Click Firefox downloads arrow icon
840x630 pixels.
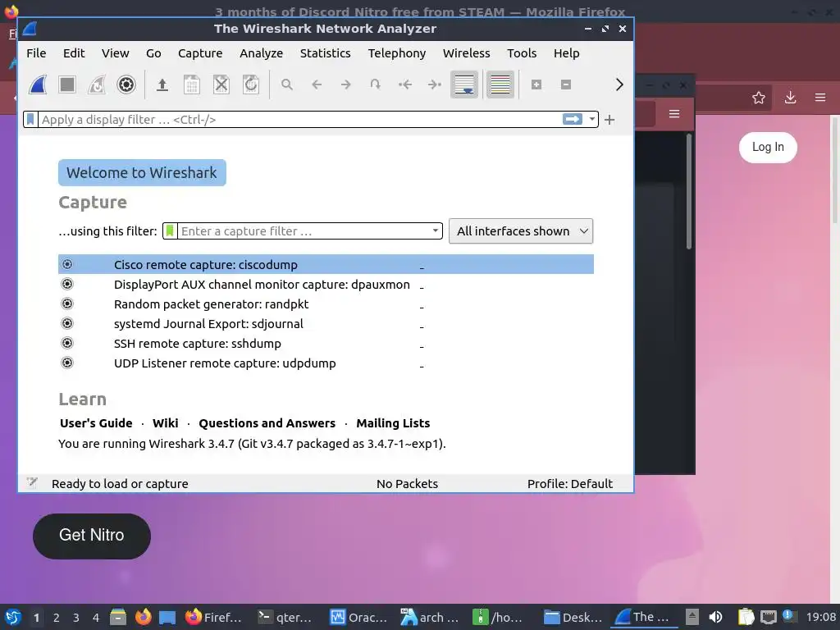tap(790, 98)
